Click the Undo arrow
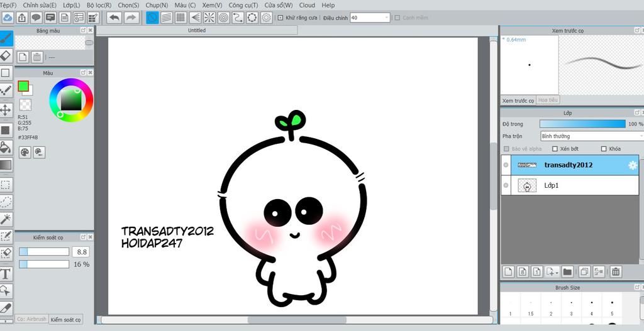 114,18
